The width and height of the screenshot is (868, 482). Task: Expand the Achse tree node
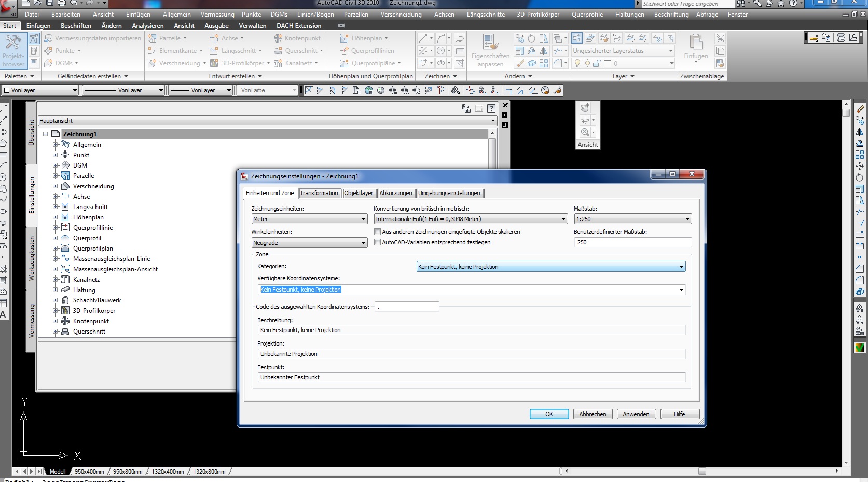(55, 196)
